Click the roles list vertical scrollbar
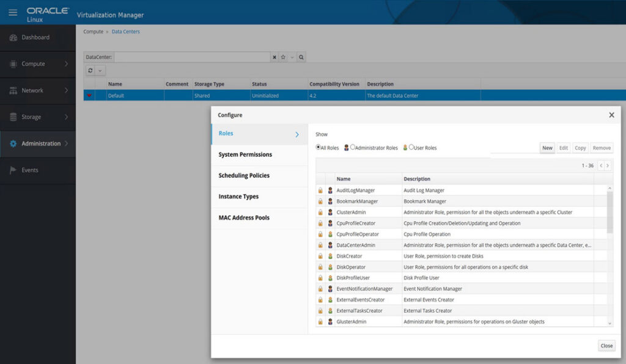 coord(609,212)
